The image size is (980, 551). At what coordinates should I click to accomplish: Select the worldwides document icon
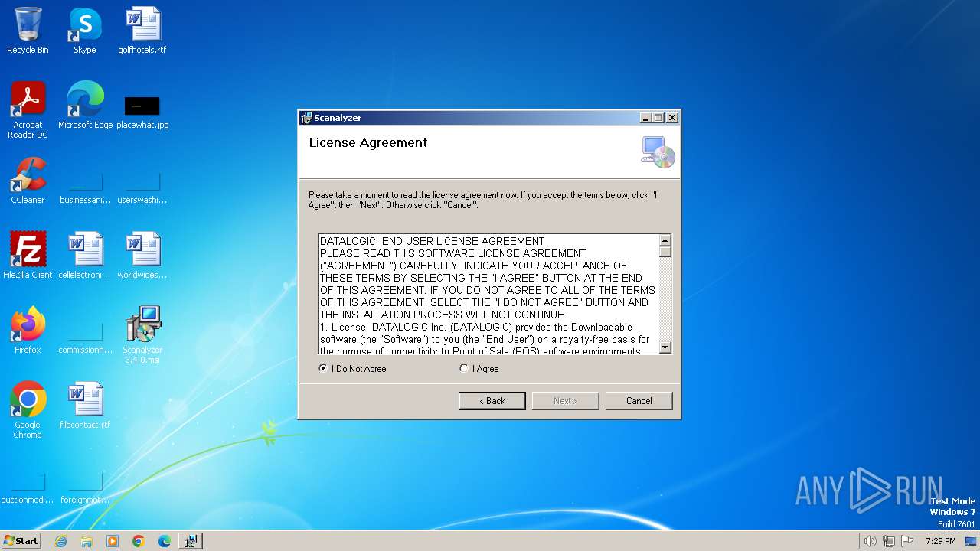(142, 255)
